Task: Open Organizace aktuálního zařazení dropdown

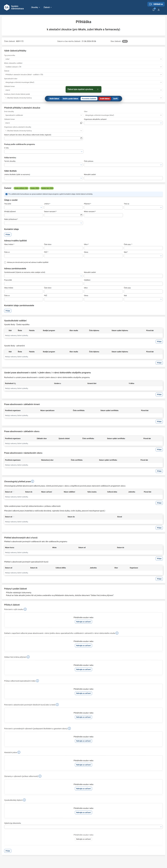Action: 124,123
